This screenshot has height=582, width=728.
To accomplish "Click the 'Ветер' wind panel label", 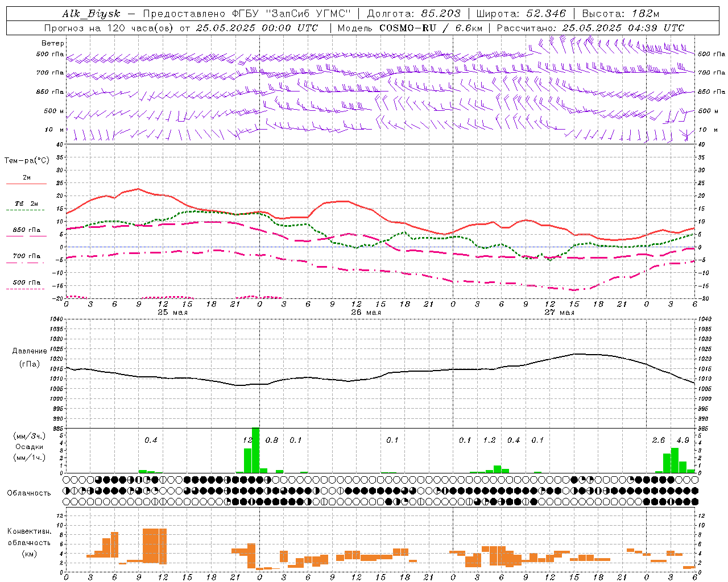I will (53, 43).
